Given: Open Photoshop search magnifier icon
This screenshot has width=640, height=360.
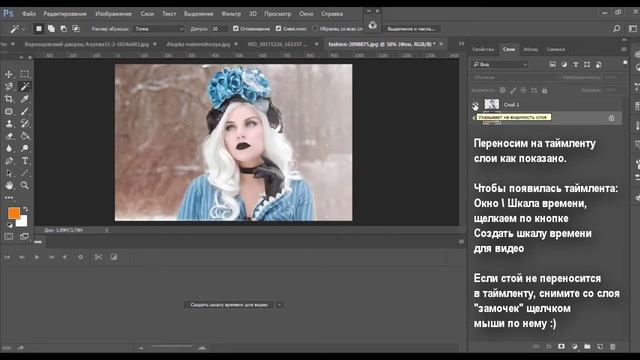Looking at the screenshot, I should click(616, 29).
